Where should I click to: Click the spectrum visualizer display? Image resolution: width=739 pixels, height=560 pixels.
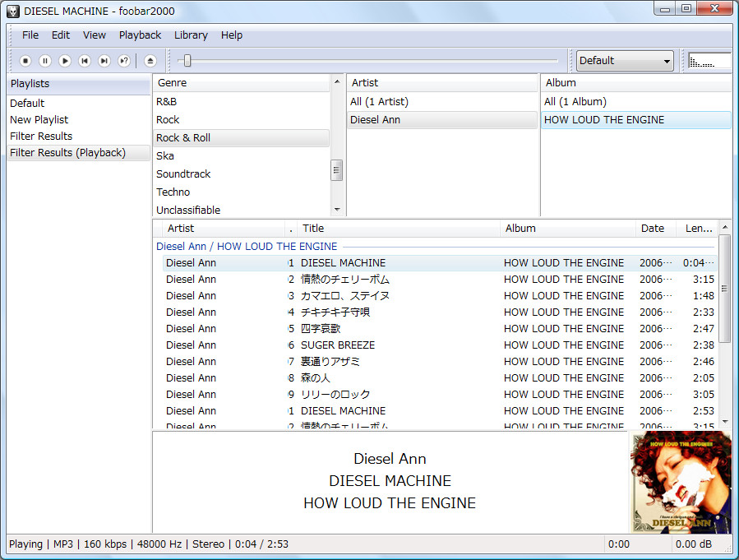click(x=709, y=60)
